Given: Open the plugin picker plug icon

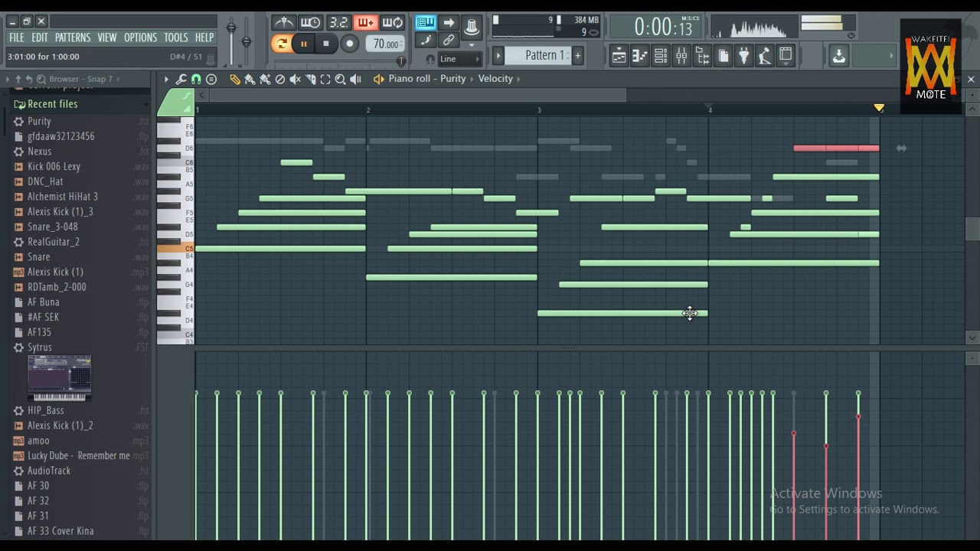Looking at the screenshot, I should (743, 56).
